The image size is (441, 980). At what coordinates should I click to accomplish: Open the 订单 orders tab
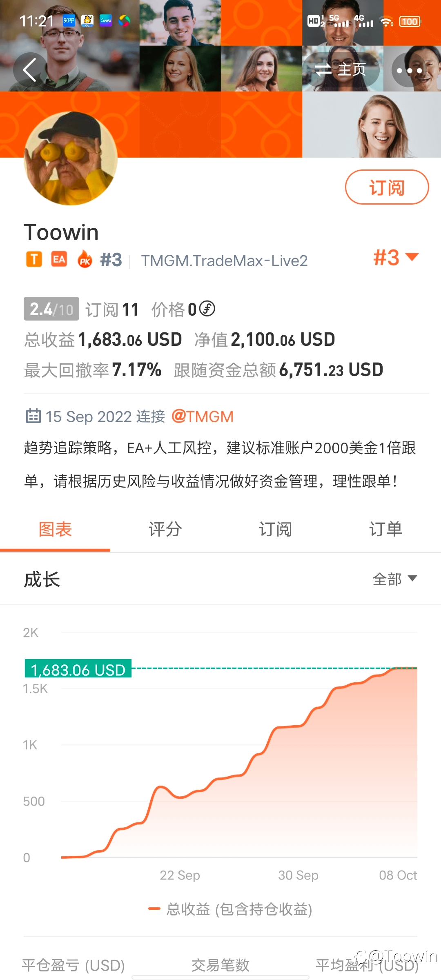(386, 530)
